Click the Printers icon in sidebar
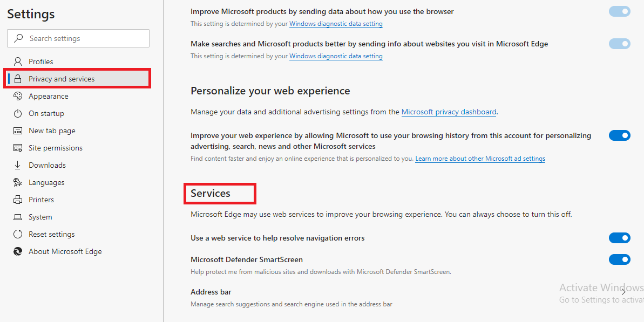Image resolution: width=644 pixels, height=322 pixels. point(18,200)
